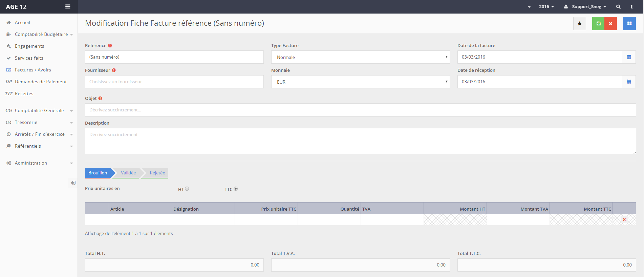This screenshot has height=277, width=644.
Task: Select the HT unit price radio
Action: [187, 189]
